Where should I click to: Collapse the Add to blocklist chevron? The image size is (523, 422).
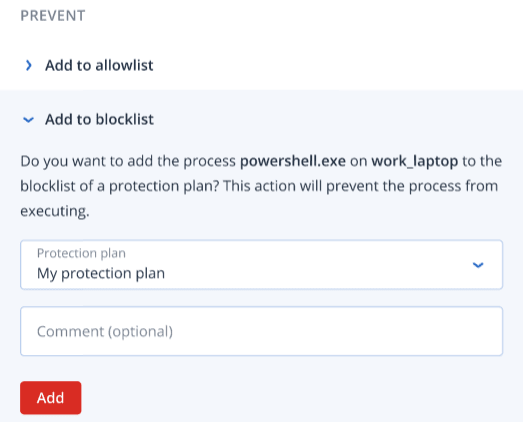(x=28, y=119)
